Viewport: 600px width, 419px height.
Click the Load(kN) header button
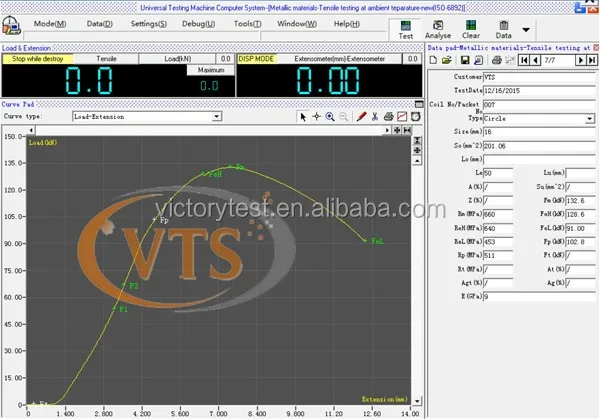pyautogui.click(x=178, y=59)
